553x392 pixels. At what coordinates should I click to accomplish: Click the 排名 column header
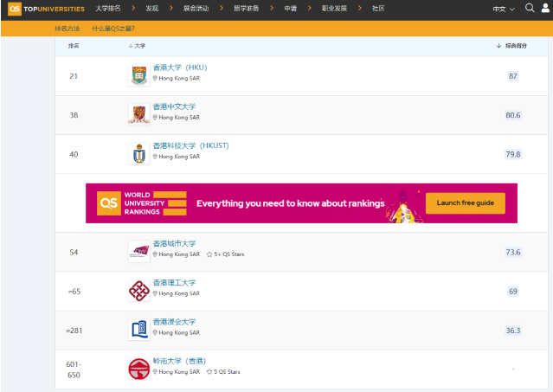(x=74, y=46)
